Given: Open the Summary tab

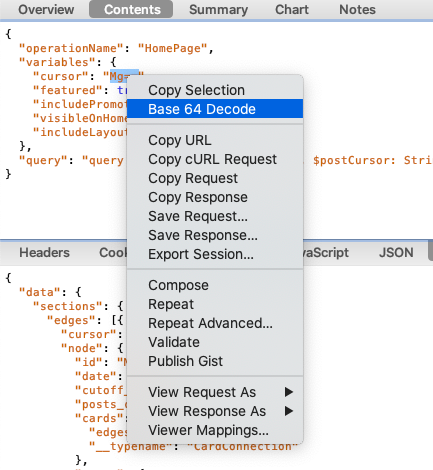Looking at the screenshot, I should (x=218, y=10).
